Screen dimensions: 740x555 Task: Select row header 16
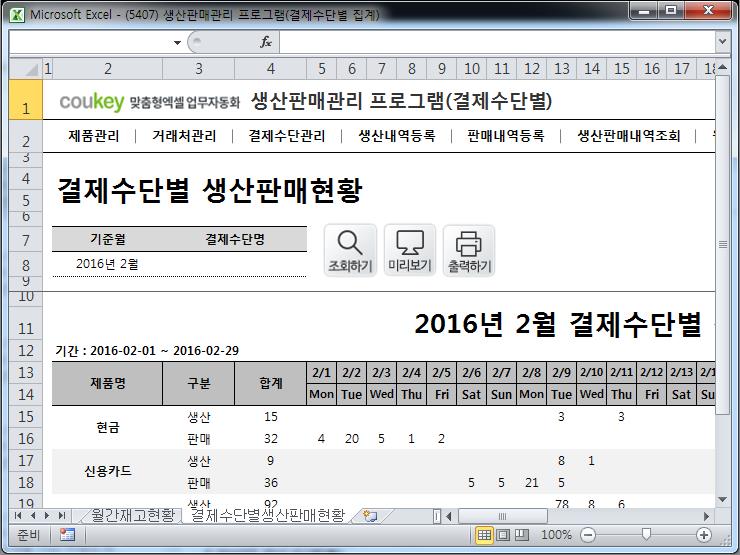tap(26, 439)
